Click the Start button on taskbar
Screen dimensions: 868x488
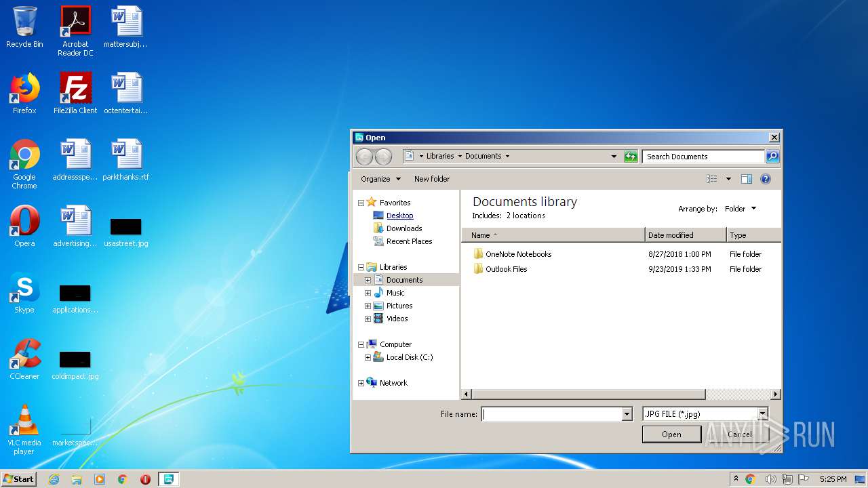pyautogui.click(x=18, y=479)
